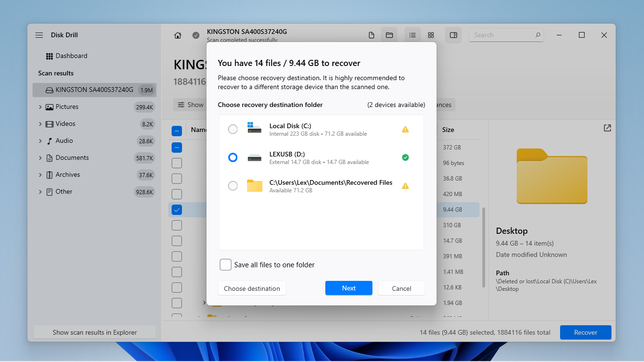Click the Show filter button
644x362 pixels.
(x=190, y=105)
